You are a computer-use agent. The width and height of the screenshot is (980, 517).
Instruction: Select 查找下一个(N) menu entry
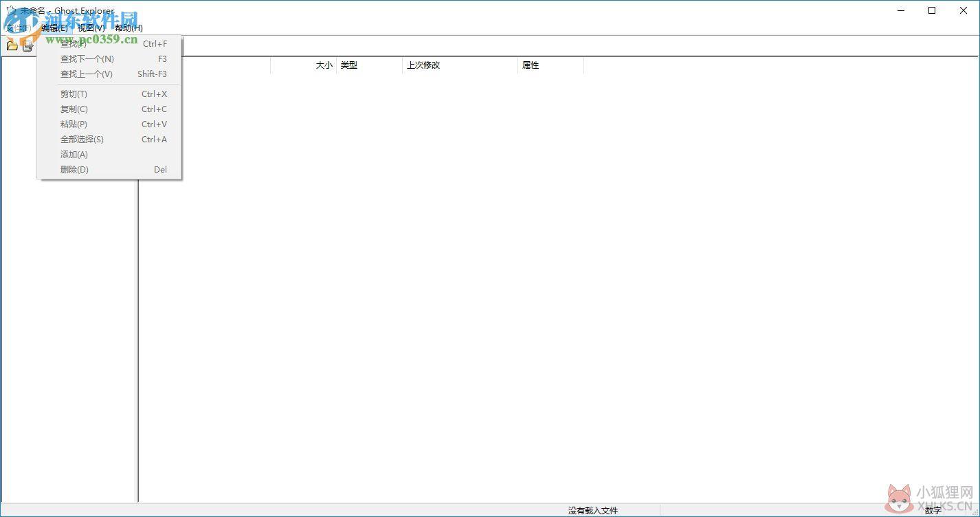[x=109, y=59]
